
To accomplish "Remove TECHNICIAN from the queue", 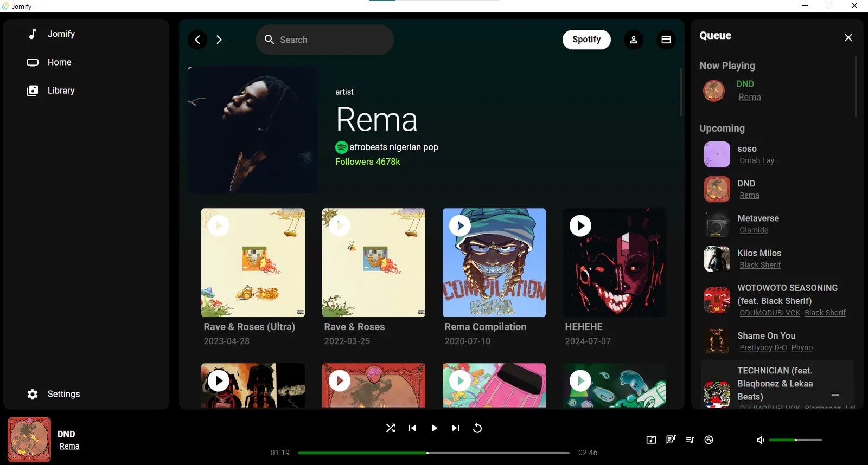I will point(835,395).
